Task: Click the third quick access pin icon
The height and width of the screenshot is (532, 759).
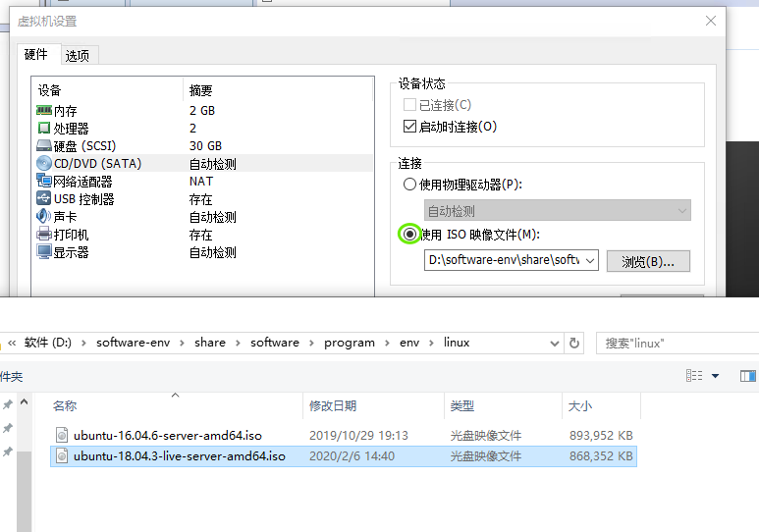Action: (8, 452)
